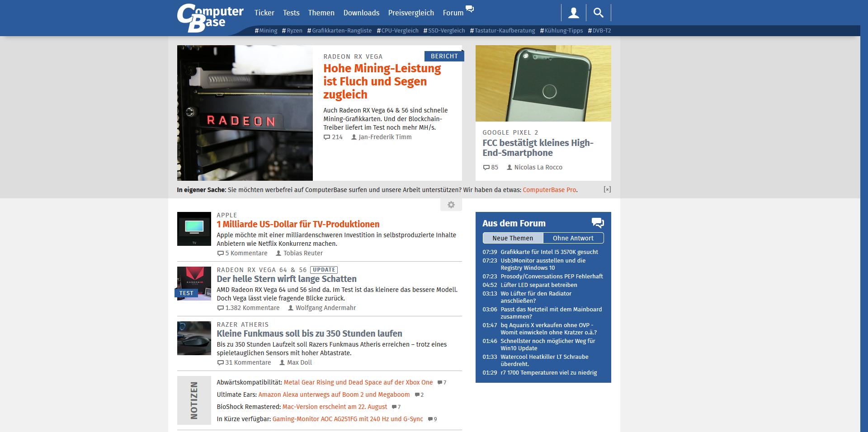Open the Themen menu

(x=321, y=13)
